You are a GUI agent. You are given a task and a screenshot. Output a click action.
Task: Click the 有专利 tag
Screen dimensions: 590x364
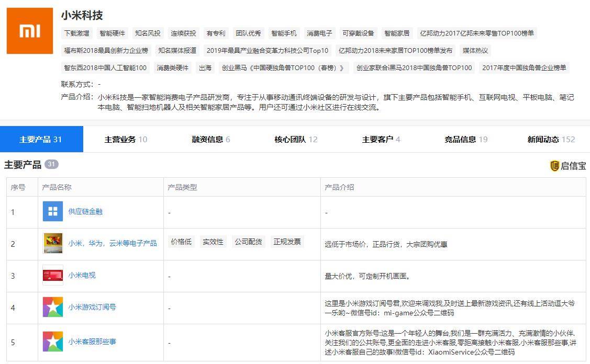tap(216, 33)
